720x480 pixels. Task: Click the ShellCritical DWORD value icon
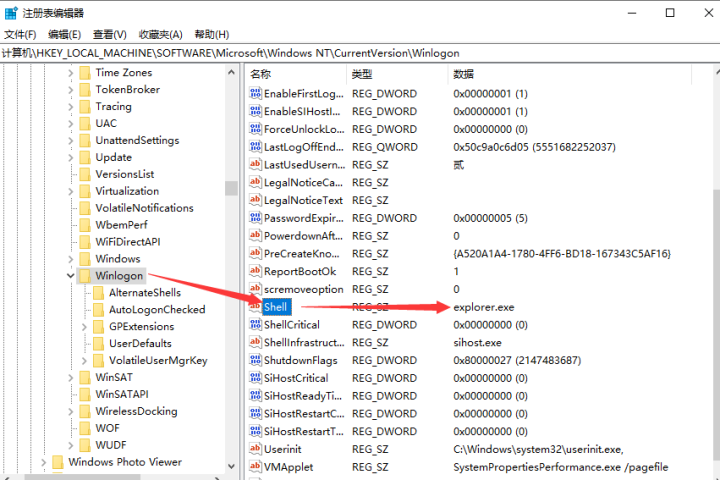[x=255, y=324]
